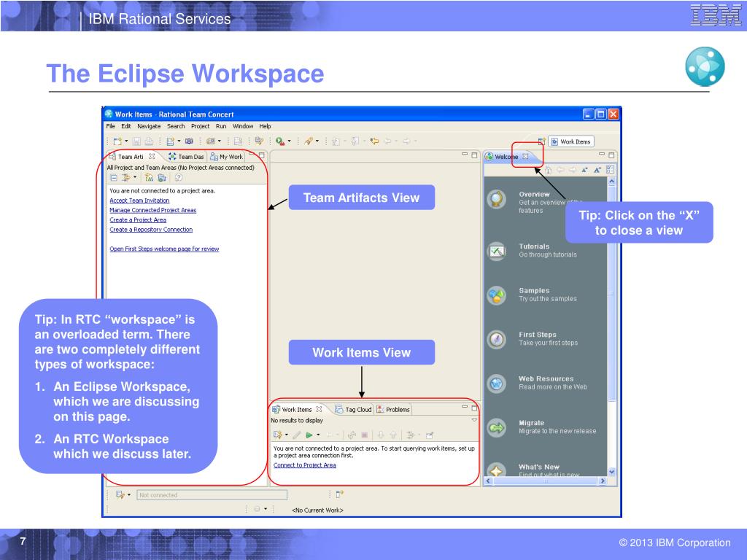This screenshot has width=747, height=560.
Task: Click the green Run query icon
Action: click(x=309, y=435)
